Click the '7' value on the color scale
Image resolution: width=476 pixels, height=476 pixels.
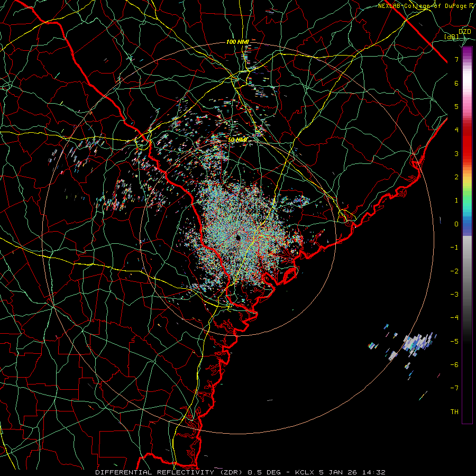(x=456, y=59)
